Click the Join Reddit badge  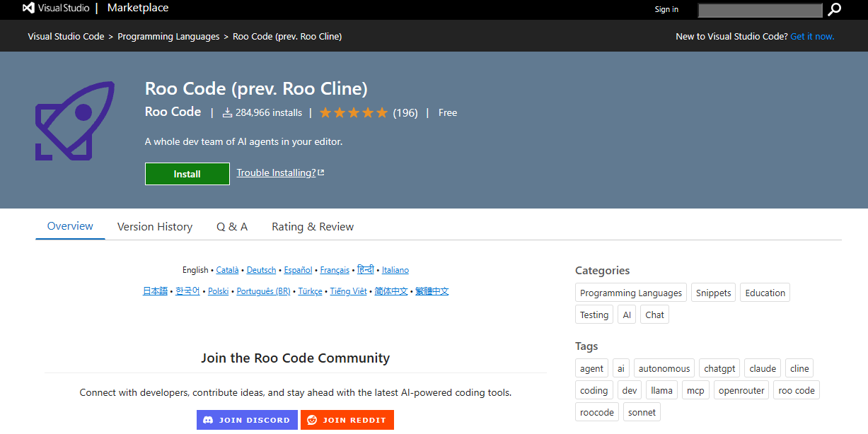(x=347, y=420)
